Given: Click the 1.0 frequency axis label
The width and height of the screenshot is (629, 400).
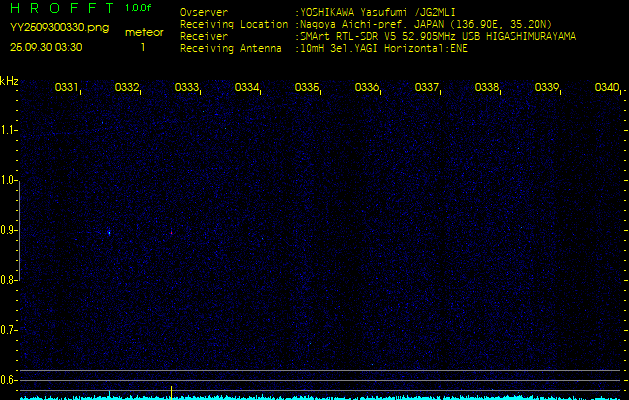Looking at the screenshot, I should [x=9, y=181].
